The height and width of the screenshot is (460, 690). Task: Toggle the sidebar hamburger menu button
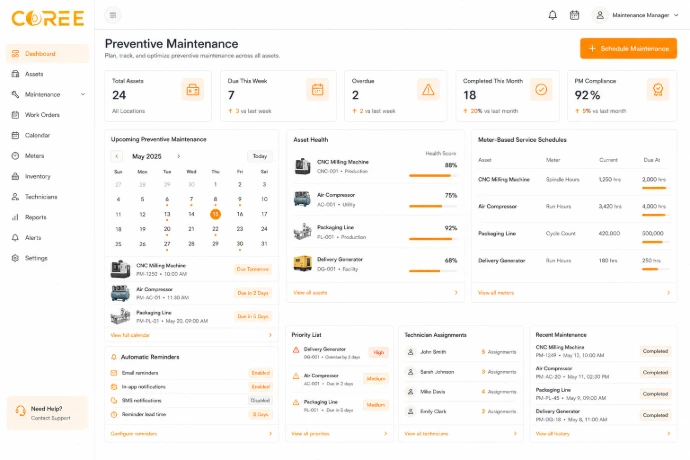[x=113, y=15]
